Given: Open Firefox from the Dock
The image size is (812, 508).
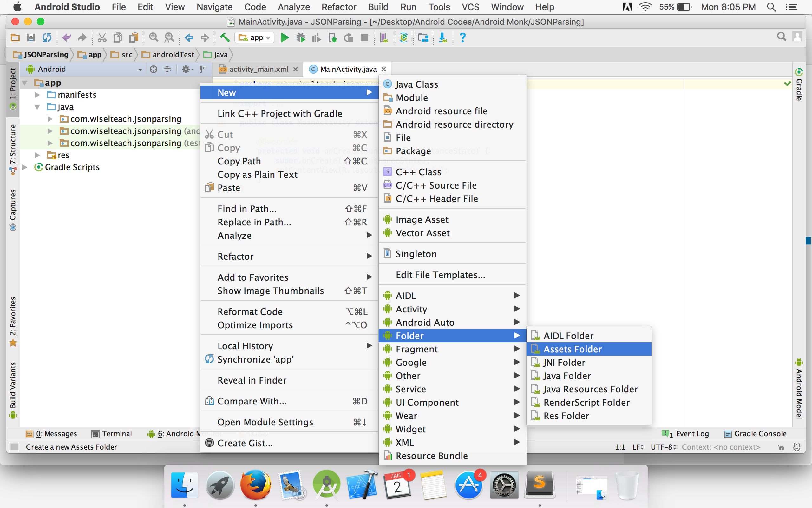Looking at the screenshot, I should click(255, 485).
